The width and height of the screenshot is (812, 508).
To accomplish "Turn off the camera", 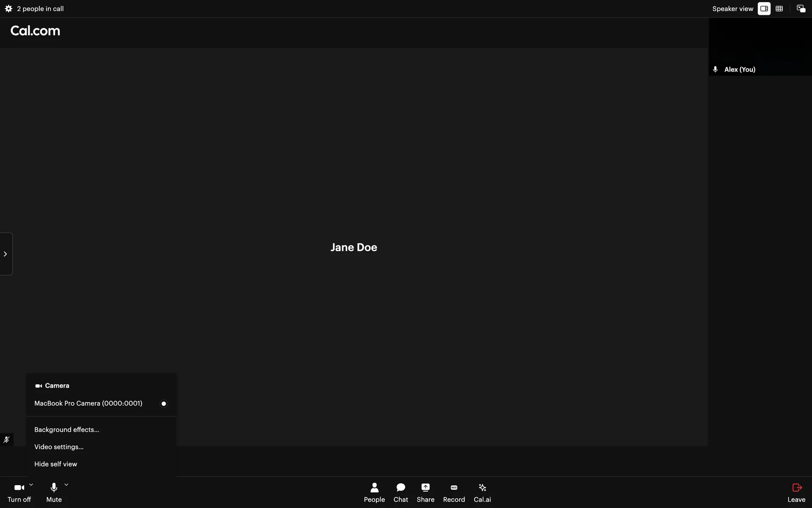I will [x=19, y=493].
